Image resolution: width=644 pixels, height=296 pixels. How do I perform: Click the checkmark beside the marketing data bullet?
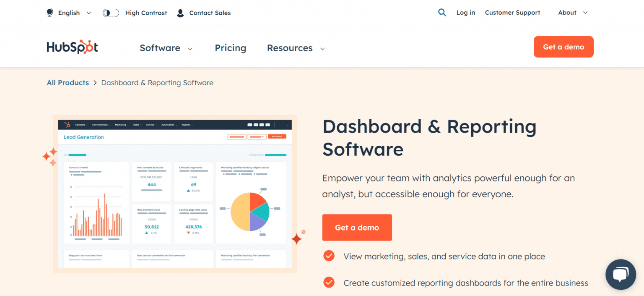tap(329, 255)
